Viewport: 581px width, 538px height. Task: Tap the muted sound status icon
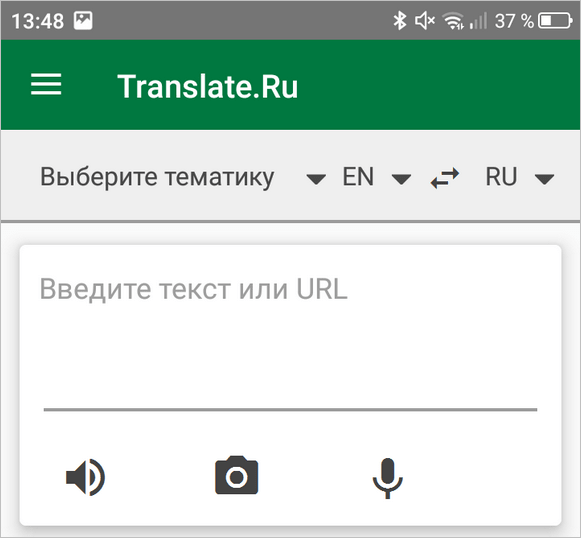click(x=425, y=20)
